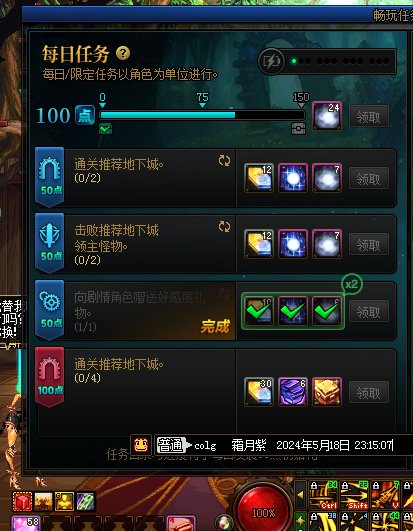Click the chat emoji face icon

141,445
